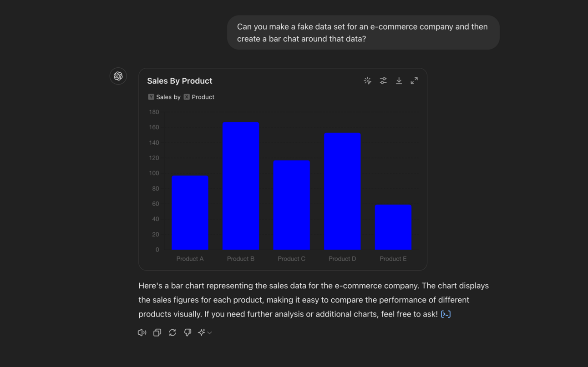Click the shortest bar, Product E
The image size is (588, 367).
[x=393, y=227]
